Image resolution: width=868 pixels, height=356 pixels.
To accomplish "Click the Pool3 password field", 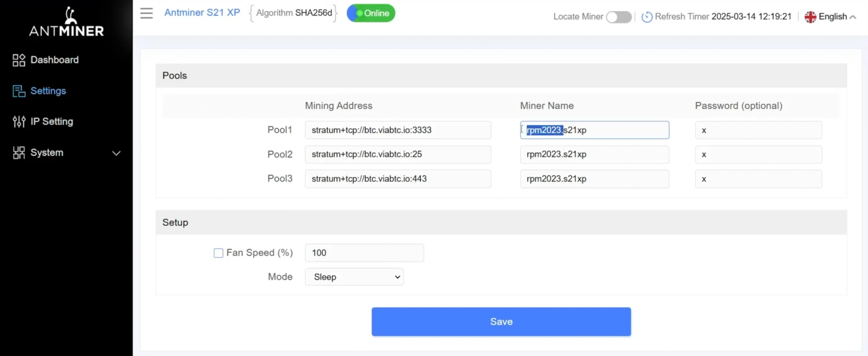I will (758, 179).
